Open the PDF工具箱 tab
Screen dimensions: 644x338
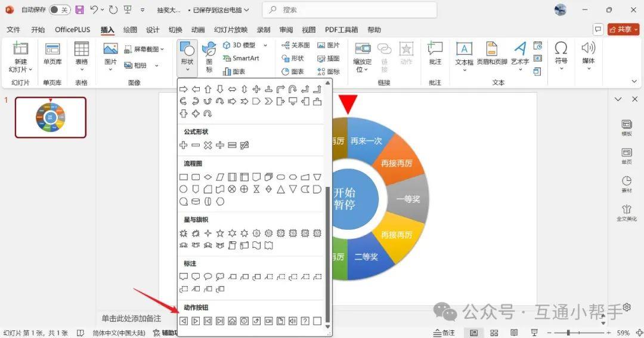tap(341, 30)
